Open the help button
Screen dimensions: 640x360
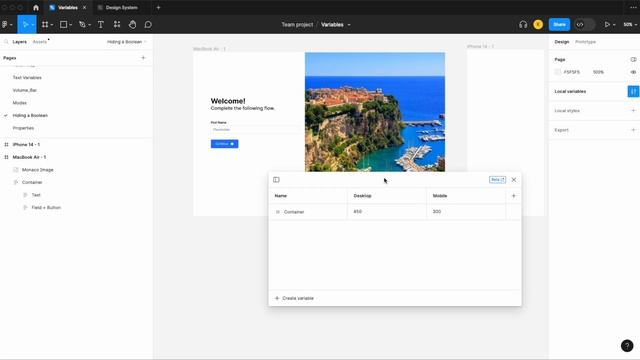pyautogui.click(x=627, y=346)
